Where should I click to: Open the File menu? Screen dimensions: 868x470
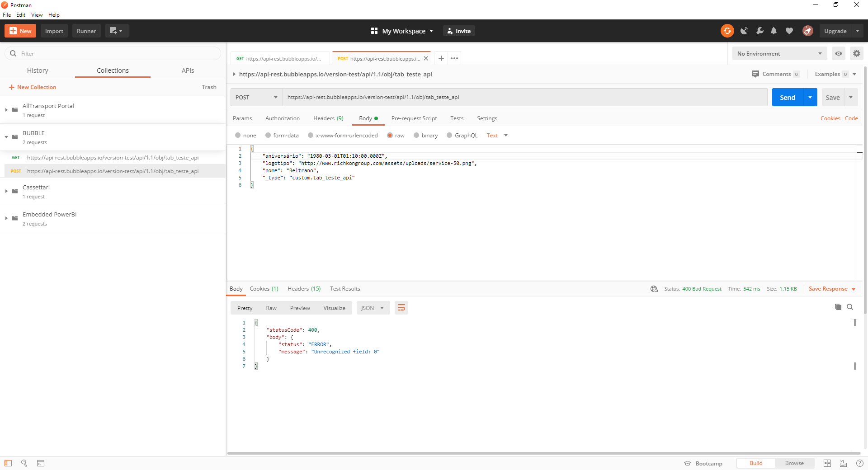pos(7,15)
